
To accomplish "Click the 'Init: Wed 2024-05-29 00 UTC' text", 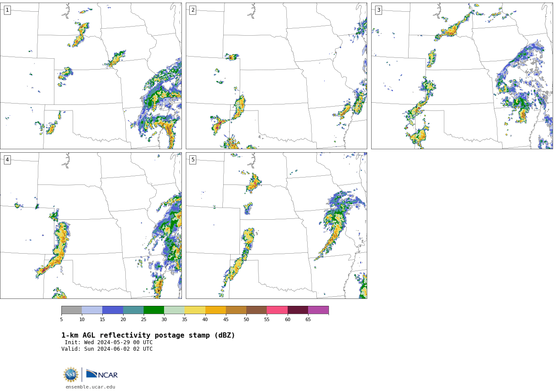I will click(x=109, y=342).
